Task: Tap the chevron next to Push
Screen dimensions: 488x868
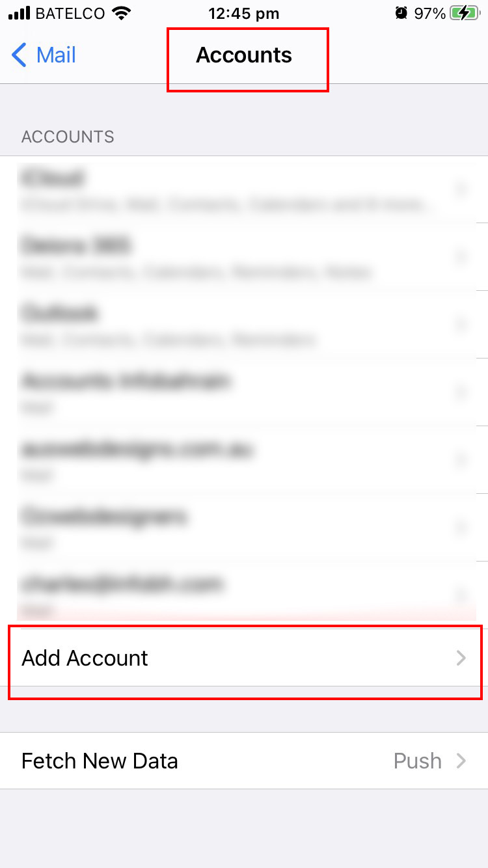Action: click(461, 761)
